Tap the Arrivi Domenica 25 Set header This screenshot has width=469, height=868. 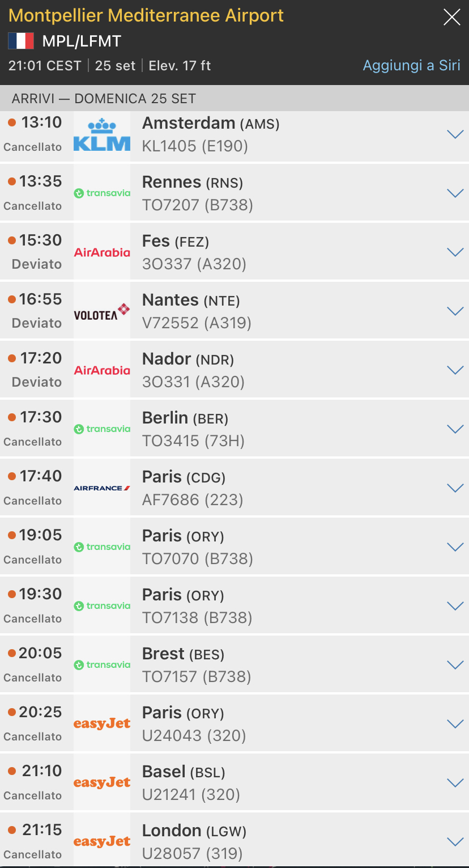click(104, 99)
